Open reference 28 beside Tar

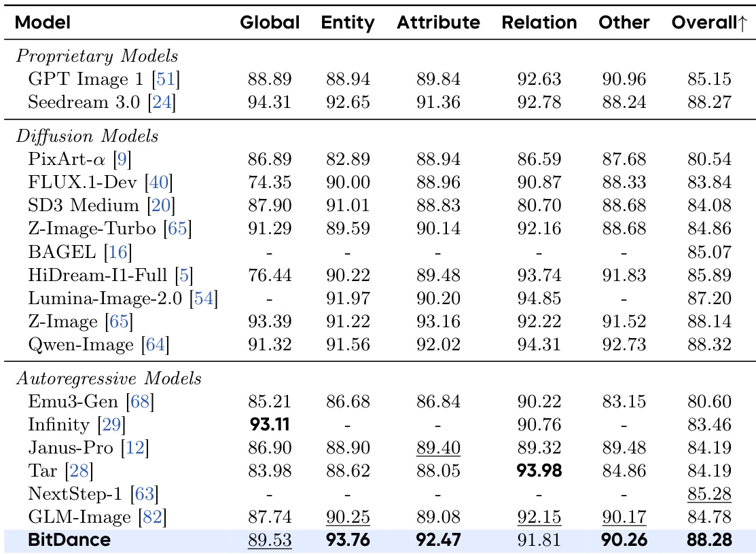(x=80, y=471)
